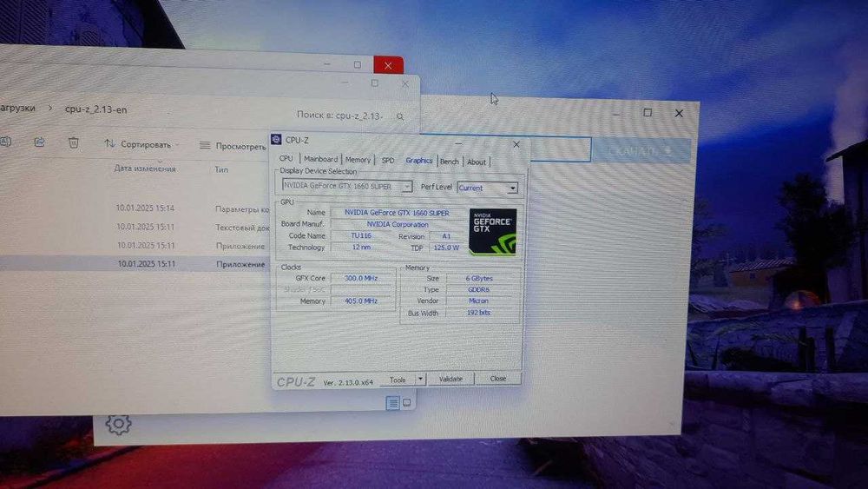Click the GDDR6 memory type value

point(479,289)
